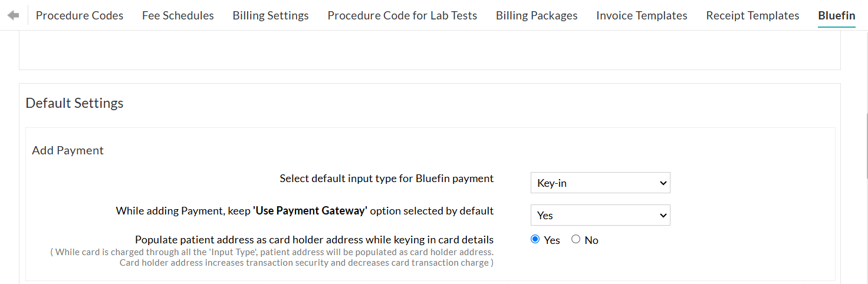Open the Invoice Templates tab

coord(642,16)
